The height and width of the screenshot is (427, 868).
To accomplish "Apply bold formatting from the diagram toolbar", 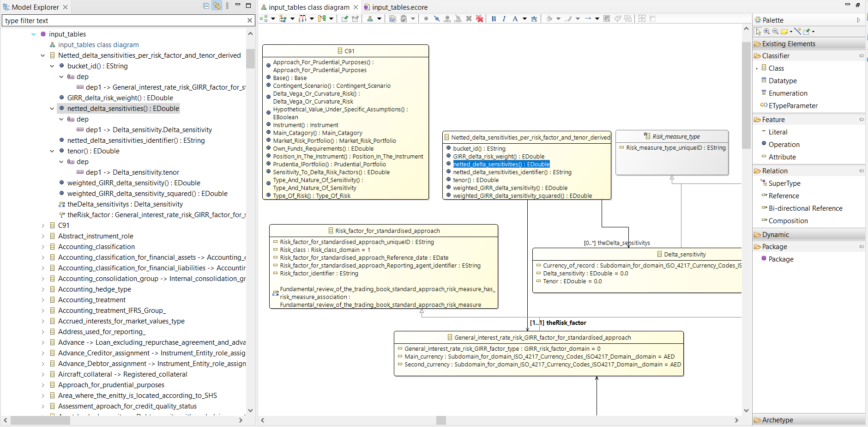I will click(494, 18).
